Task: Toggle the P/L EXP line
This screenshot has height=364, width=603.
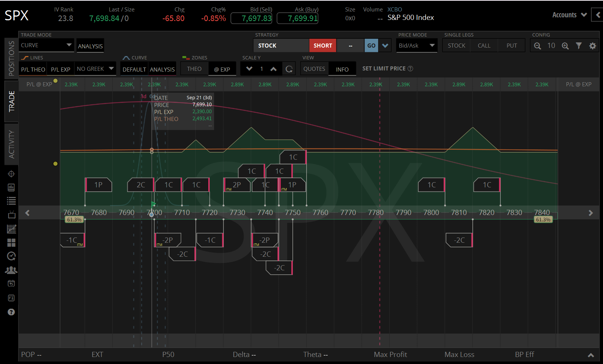Action: point(61,69)
